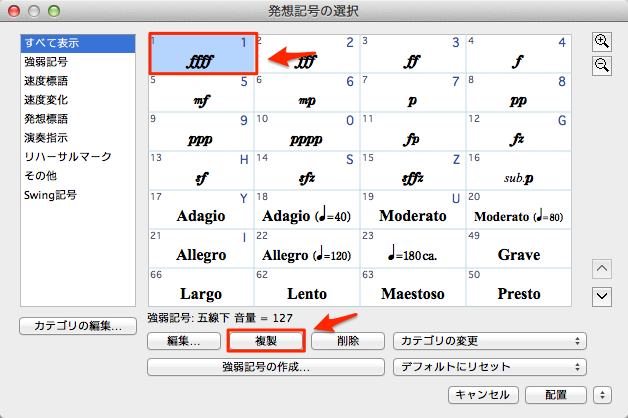Select the mf dynamic symbol
This screenshot has height=418, width=628.
pyautogui.click(x=201, y=93)
